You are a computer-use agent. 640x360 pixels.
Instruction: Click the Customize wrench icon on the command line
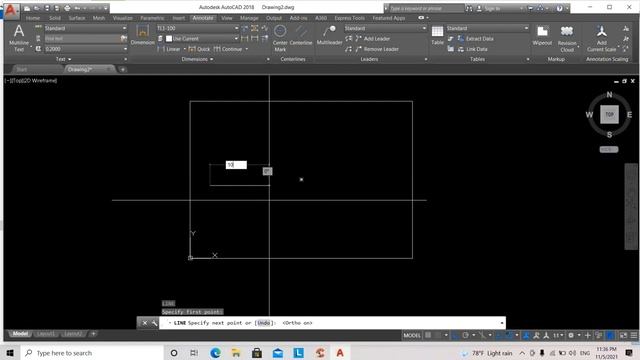coord(154,323)
